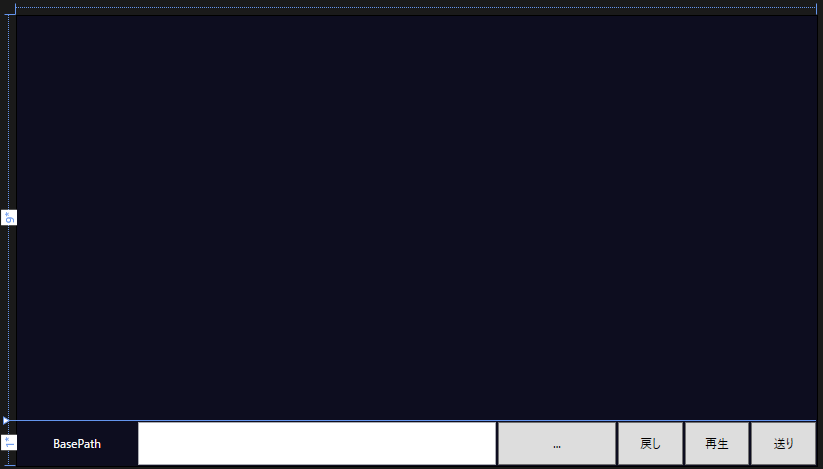Click the dotted column rail along the top
The width and height of the screenshot is (823, 469).
[x=416, y=7]
